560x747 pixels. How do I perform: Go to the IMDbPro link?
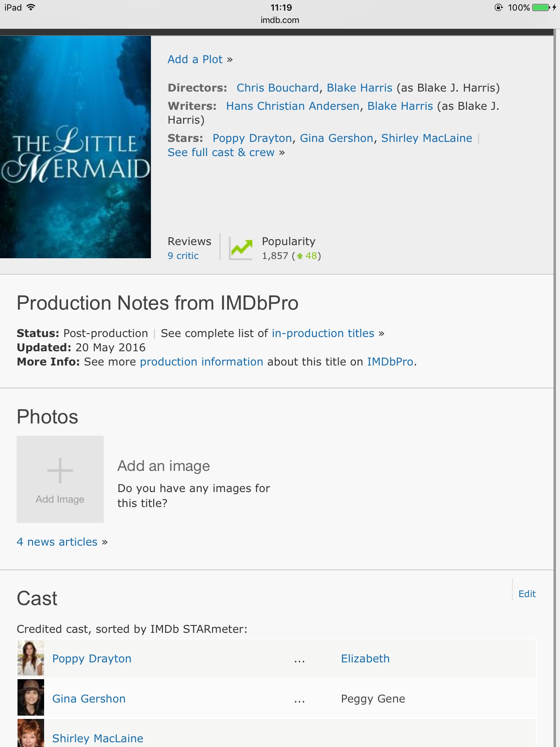pyautogui.click(x=390, y=362)
